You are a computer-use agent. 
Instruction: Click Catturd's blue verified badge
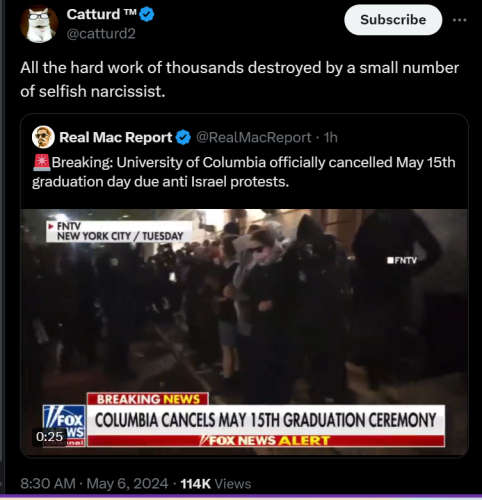146,15
